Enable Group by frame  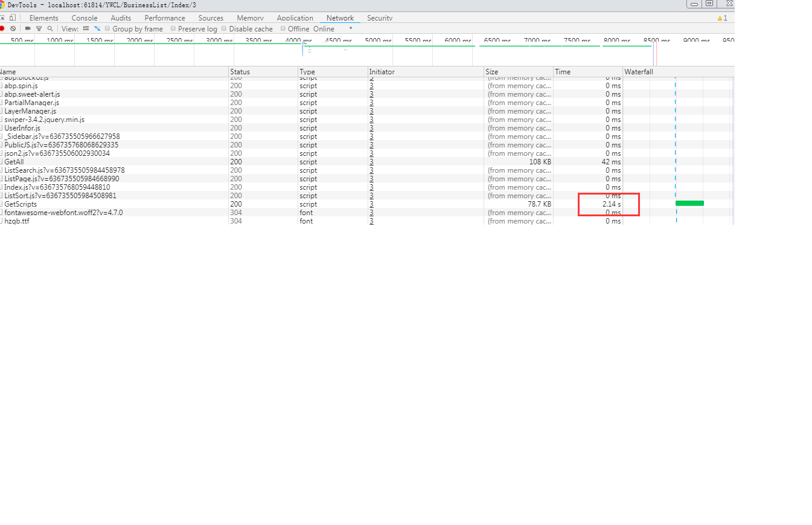[x=108, y=28]
